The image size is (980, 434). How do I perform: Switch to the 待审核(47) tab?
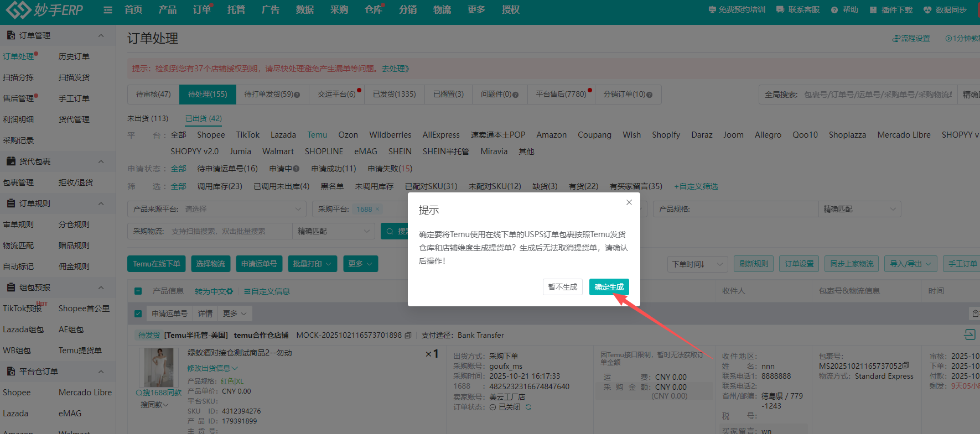[153, 95]
